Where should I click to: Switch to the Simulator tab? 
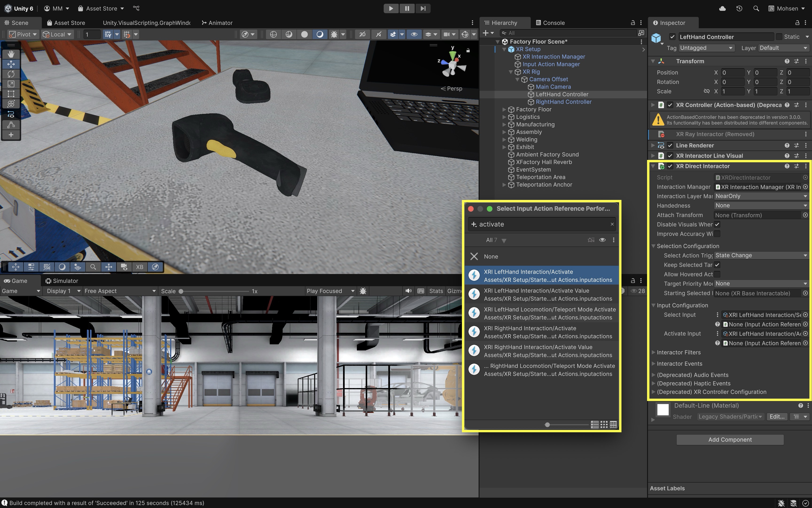[x=62, y=281]
